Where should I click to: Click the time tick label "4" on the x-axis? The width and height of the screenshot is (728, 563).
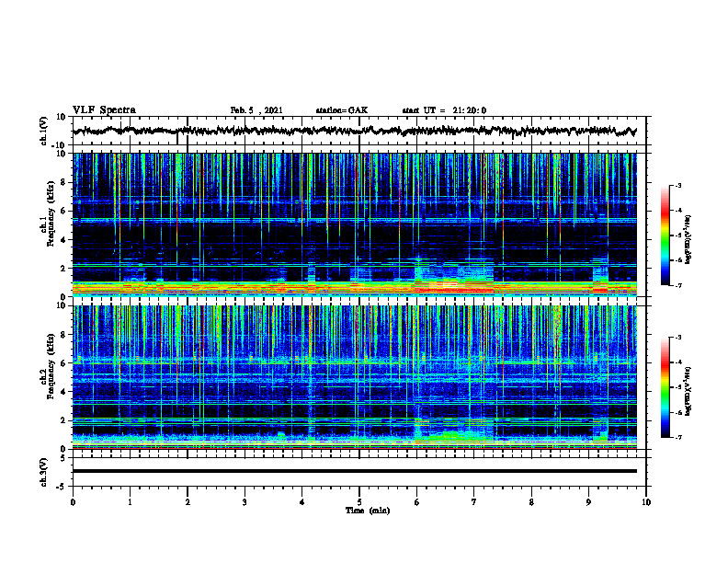click(x=302, y=502)
